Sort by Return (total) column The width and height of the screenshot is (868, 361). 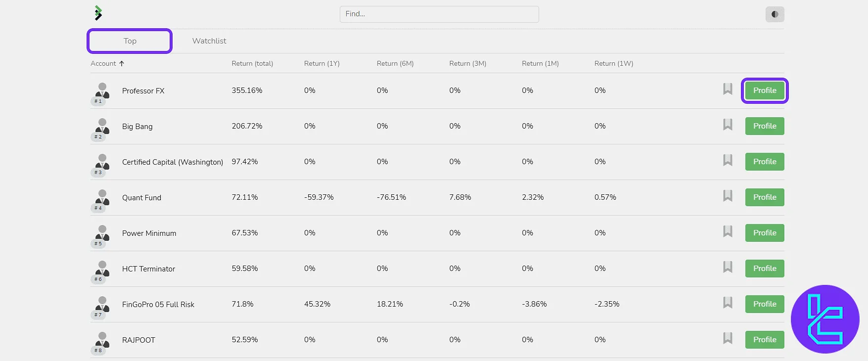click(x=252, y=64)
